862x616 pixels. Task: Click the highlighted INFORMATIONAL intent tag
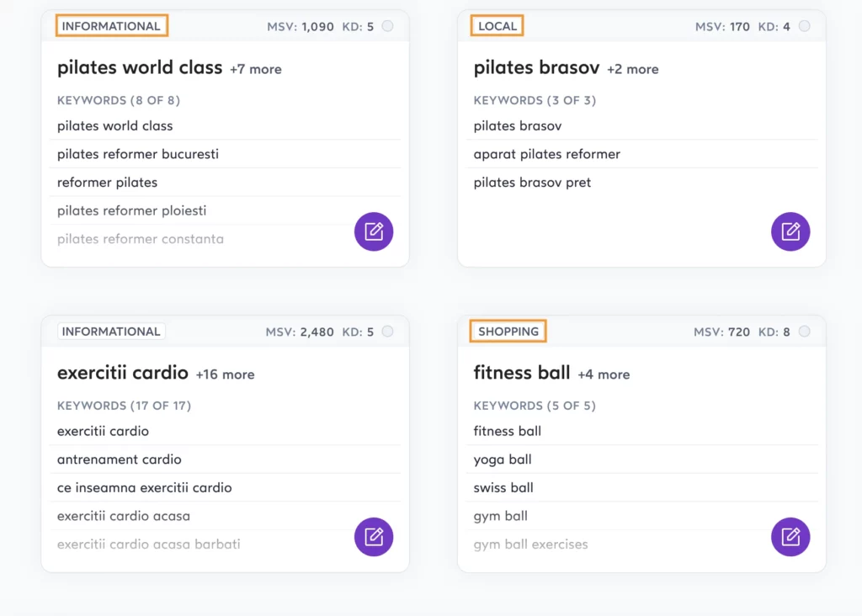click(x=111, y=26)
